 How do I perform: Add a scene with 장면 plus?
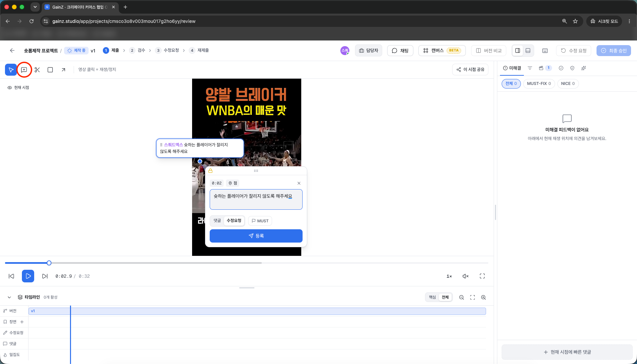click(x=22, y=322)
